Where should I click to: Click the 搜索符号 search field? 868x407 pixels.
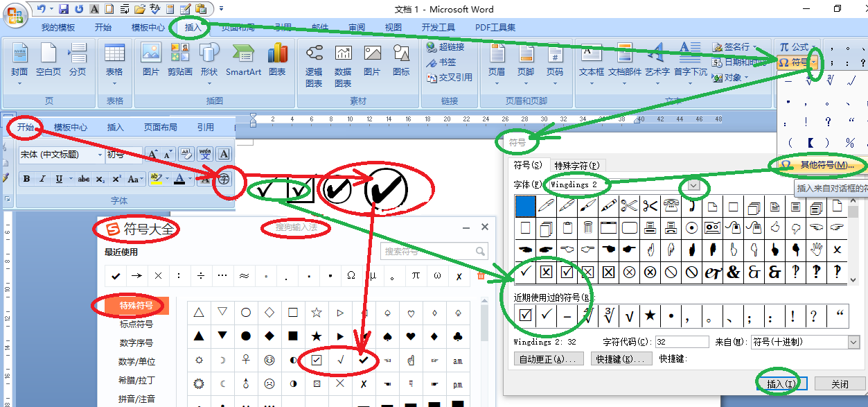(434, 251)
